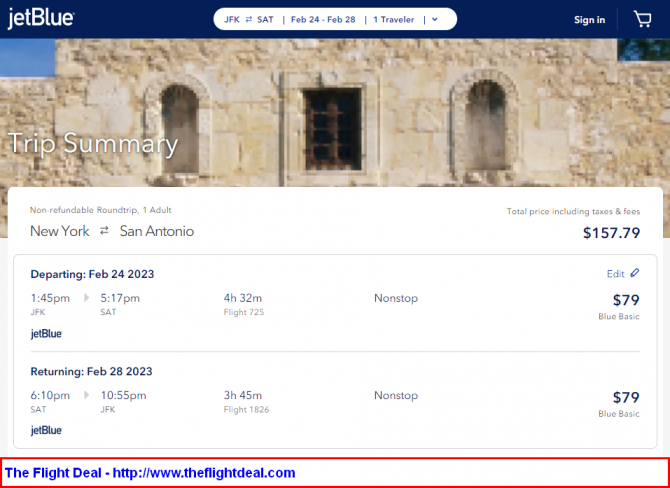Click total price $157.79
670x488 pixels.
pos(611,233)
